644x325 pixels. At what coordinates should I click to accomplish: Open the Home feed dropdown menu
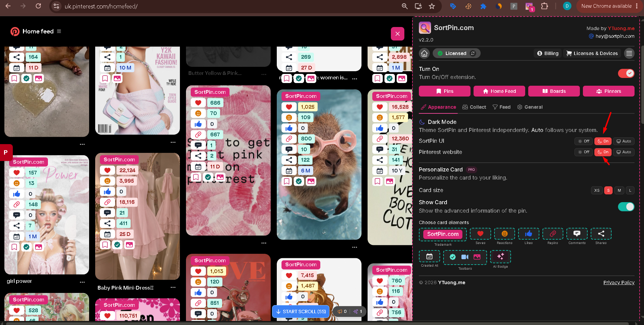(59, 31)
